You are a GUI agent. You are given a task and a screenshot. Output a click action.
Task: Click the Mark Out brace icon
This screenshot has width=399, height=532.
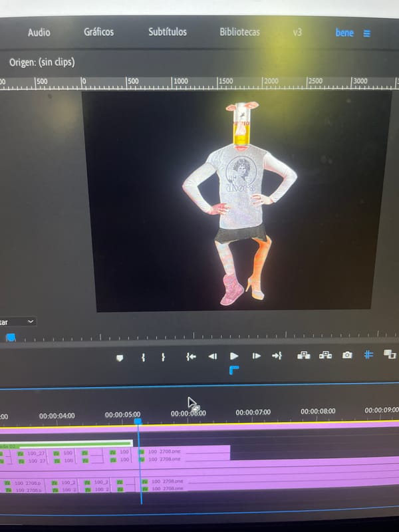tap(163, 357)
